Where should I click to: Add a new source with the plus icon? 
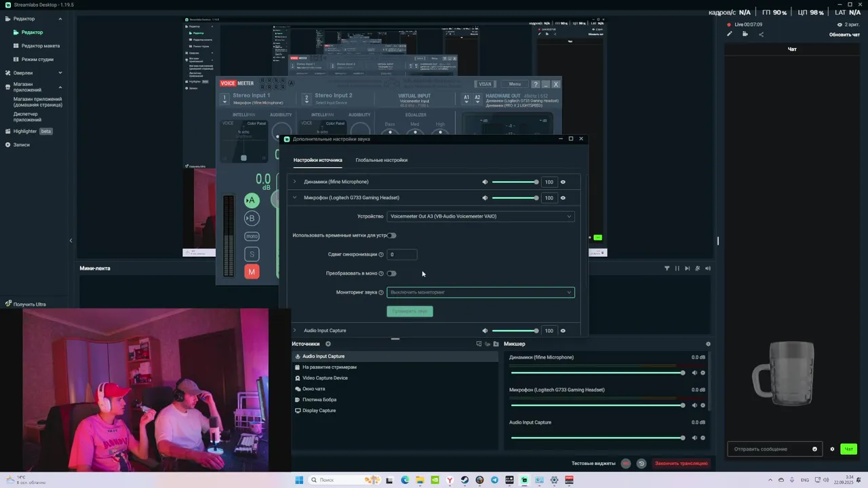click(328, 344)
